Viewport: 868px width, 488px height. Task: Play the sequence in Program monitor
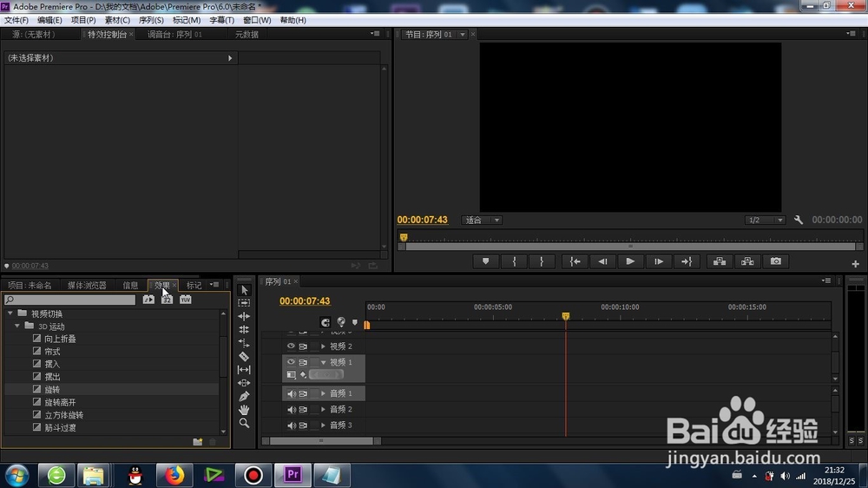click(630, 261)
